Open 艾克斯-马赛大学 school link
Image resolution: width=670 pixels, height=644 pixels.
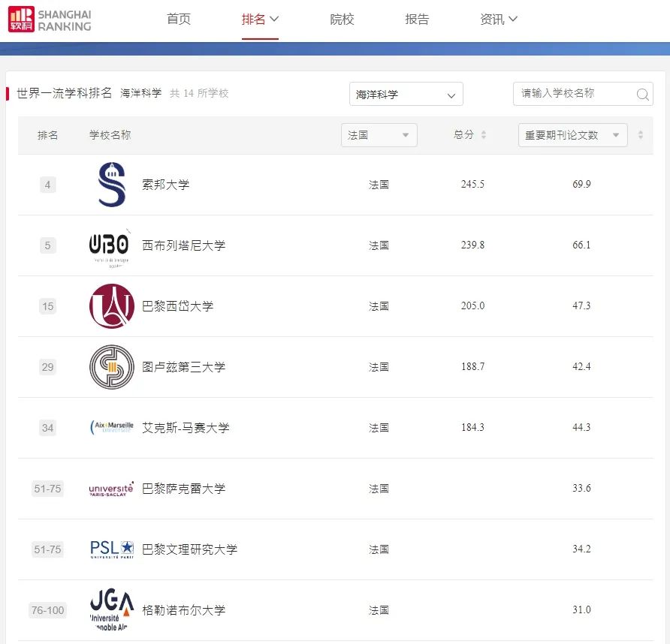[186, 428]
